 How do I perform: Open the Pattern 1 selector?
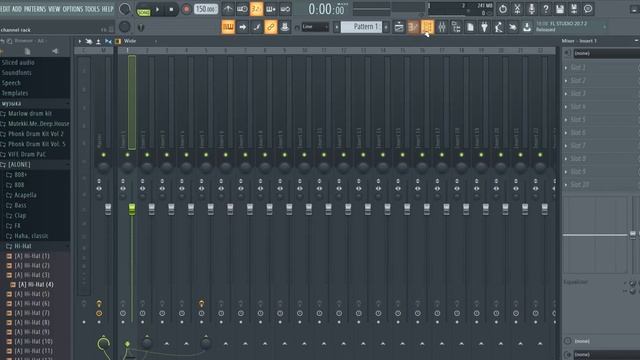(x=361, y=27)
